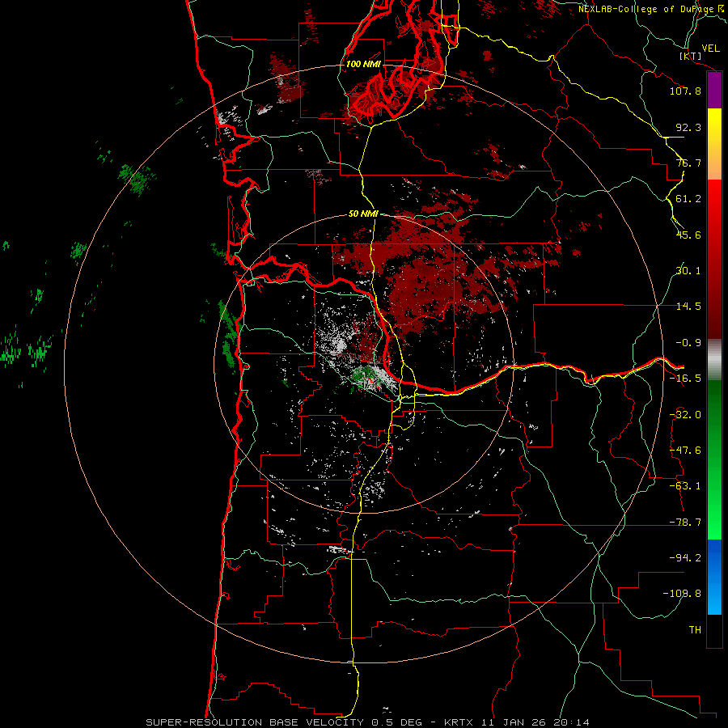728x728 pixels.
Task: Click the 30.1 scale value
Action: (688, 271)
